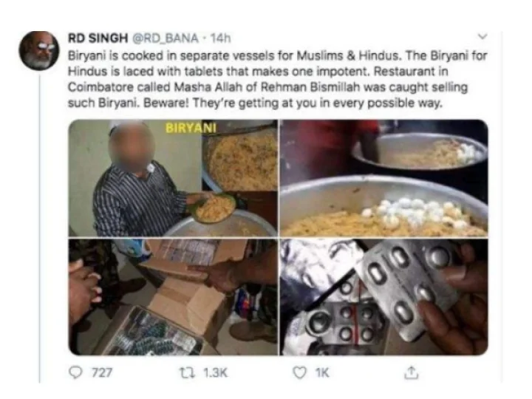Open the 14h timestamp permalink
Viewport: 532px width, 399px height.
(220, 38)
